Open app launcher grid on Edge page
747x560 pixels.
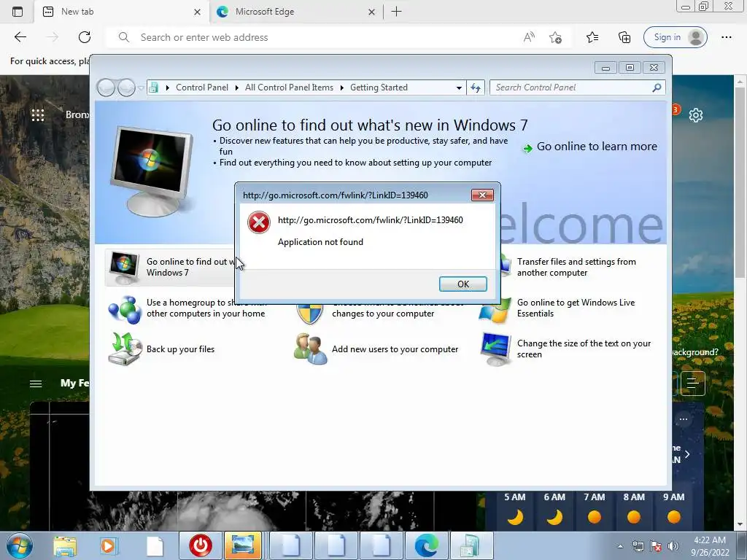(x=38, y=114)
